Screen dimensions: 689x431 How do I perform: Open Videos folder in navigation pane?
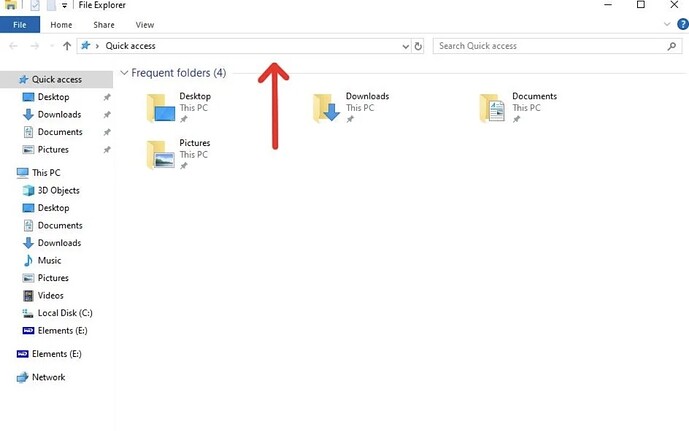50,295
